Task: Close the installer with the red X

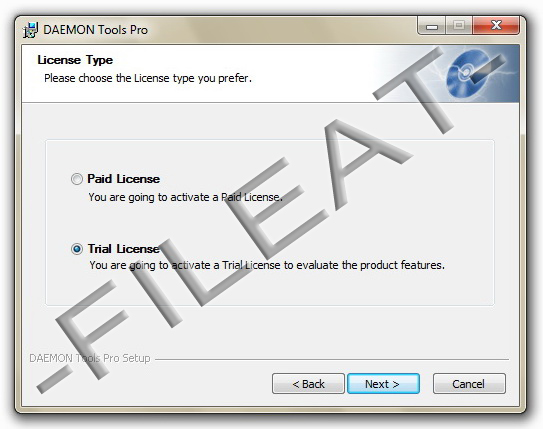Action: click(496, 26)
